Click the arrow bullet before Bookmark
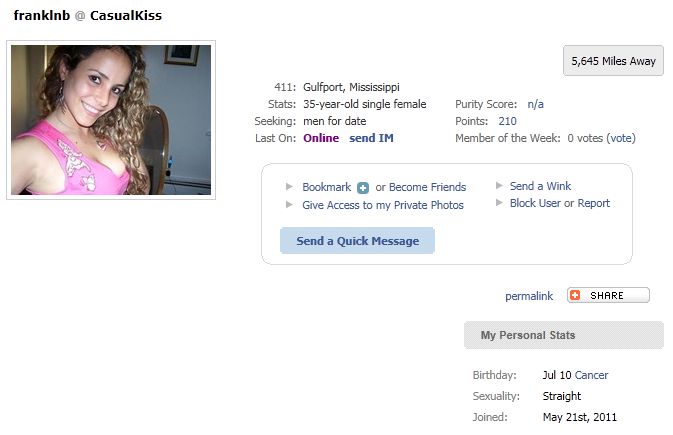Viewport: 673px width, 435px height. click(x=289, y=186)
